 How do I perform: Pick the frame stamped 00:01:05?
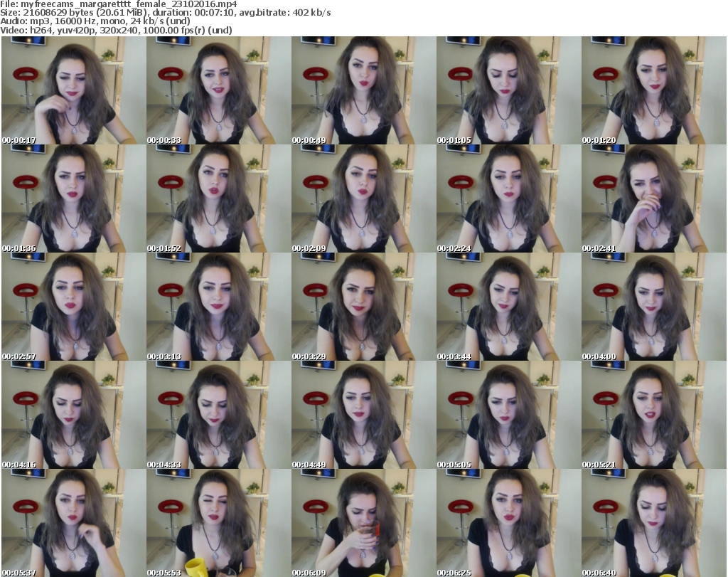(x=508, y=91)
